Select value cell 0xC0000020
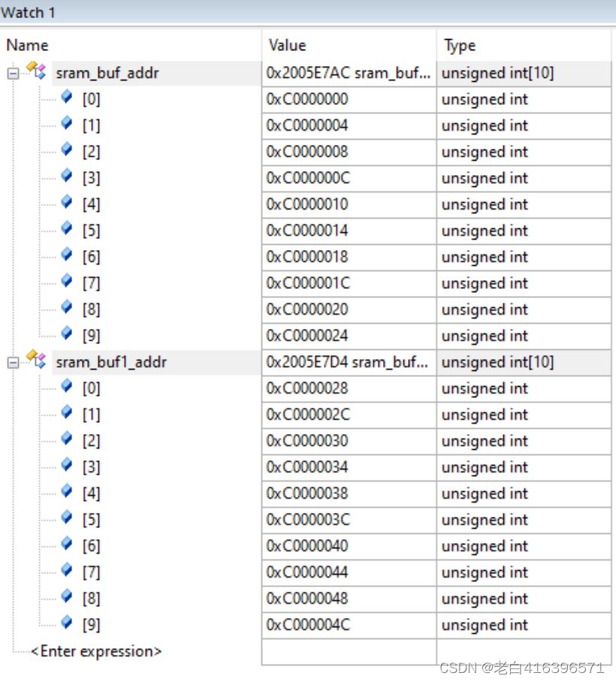Image resolution: width=616 pixels, height=682 pixels. point(349,309)
